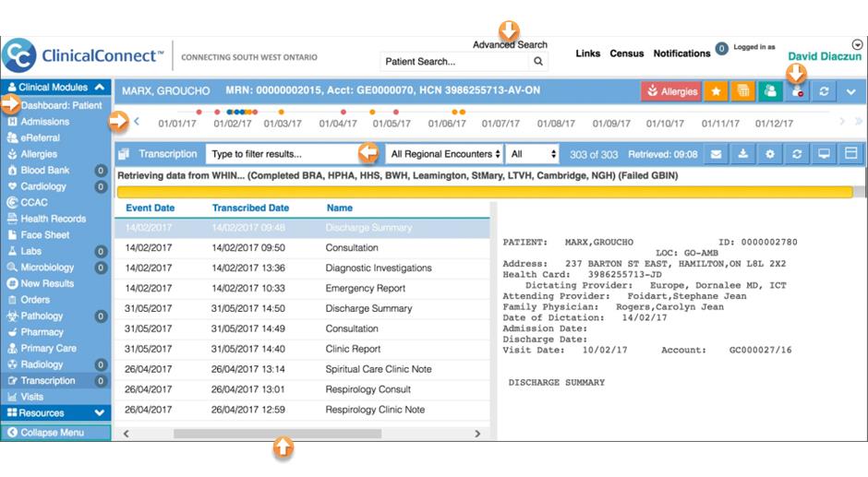Viewport: 868px width, 477px height.
Task: Open the orange calendar grid icon
Action: [x=743, y=91]
